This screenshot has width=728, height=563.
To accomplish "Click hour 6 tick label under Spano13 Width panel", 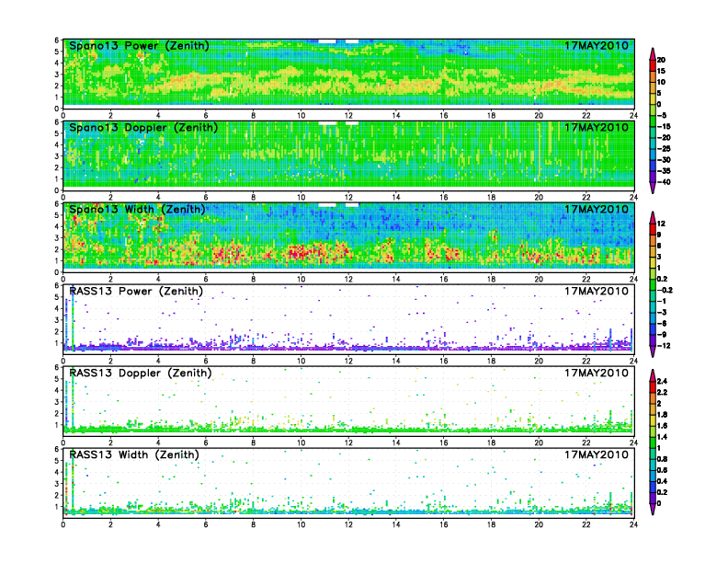I will click(206, 279).
